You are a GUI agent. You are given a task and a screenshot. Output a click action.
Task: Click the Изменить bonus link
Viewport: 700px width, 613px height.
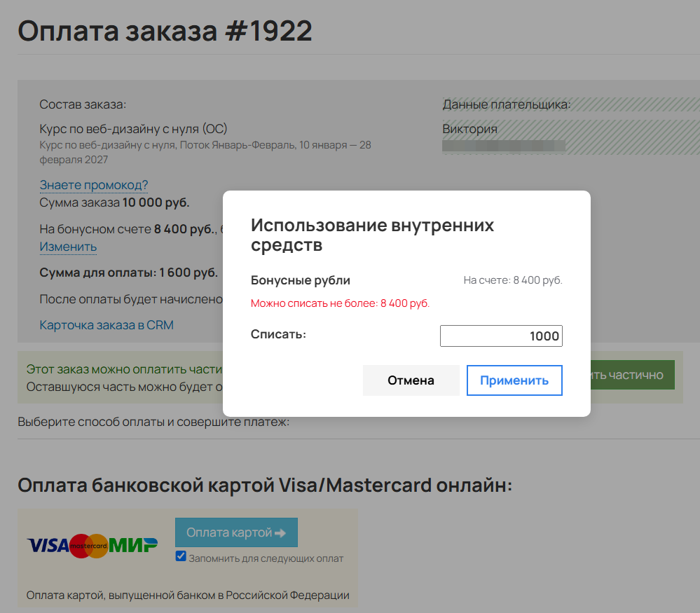(x=68, y=247)
